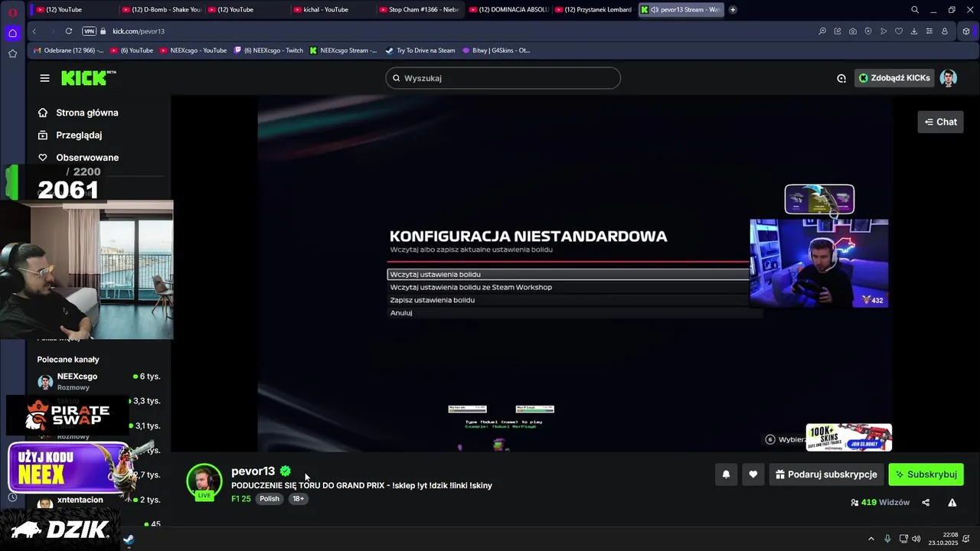Report the stream via warning triangle icon

point(952,503)
